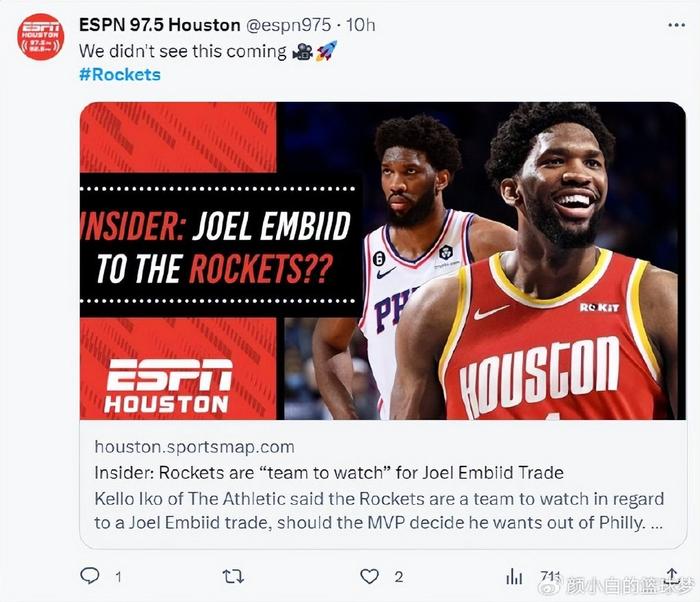Image resolution: width=700 pixels, height=602 pixels.
Task: Open the #Rockets hashtag
Action: [120, 75]
